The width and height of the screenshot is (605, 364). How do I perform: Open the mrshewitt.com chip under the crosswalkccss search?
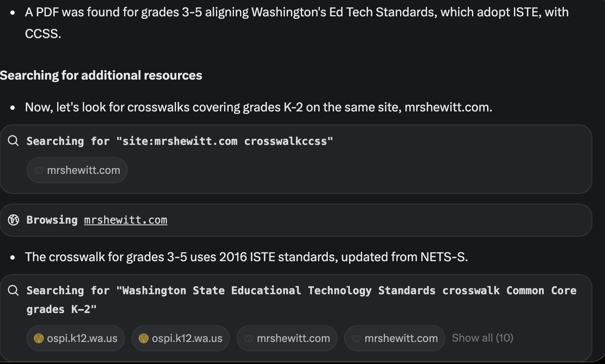pos(77,170)
